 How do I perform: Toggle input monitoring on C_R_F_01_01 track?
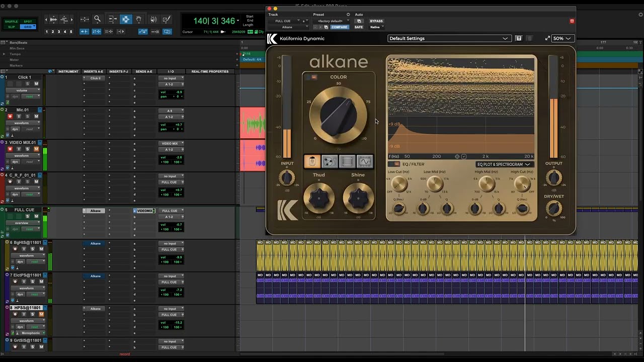coord(19,182)
